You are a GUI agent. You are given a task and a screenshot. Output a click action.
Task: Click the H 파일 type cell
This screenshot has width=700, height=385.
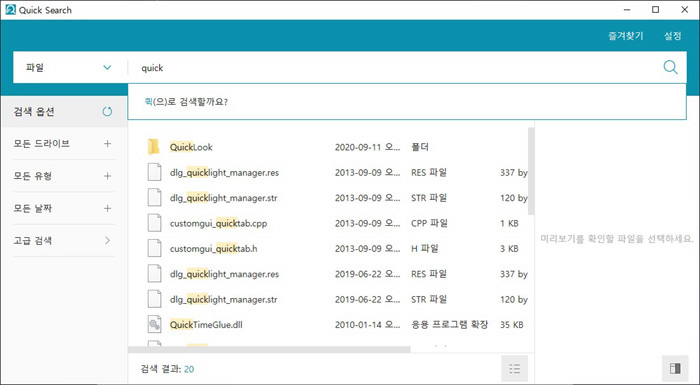pos(425,248)
